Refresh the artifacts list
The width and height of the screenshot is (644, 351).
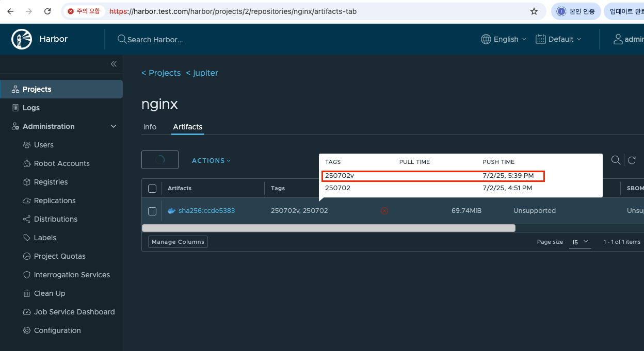(632, 160)
